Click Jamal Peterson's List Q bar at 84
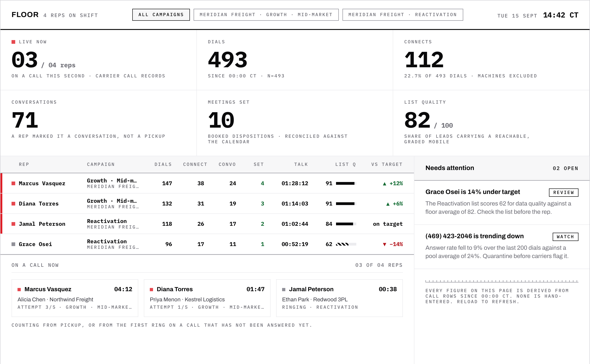This screenshot has height=364, width=590. [x=346, y=224]
